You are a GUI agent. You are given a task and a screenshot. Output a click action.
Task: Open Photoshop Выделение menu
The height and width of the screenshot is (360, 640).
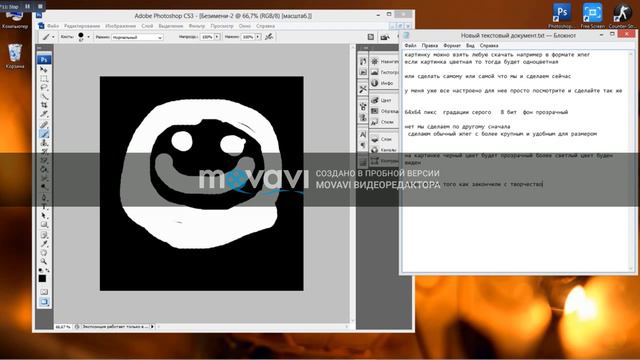171,26
